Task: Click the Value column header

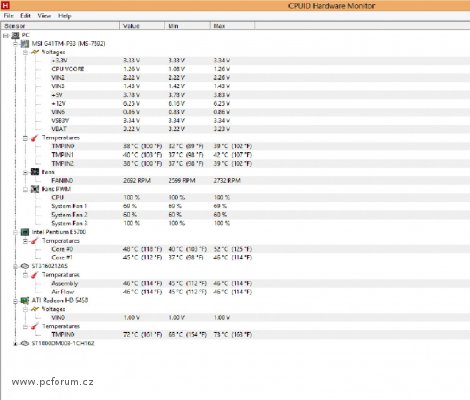Action: [x=142, y=26]
